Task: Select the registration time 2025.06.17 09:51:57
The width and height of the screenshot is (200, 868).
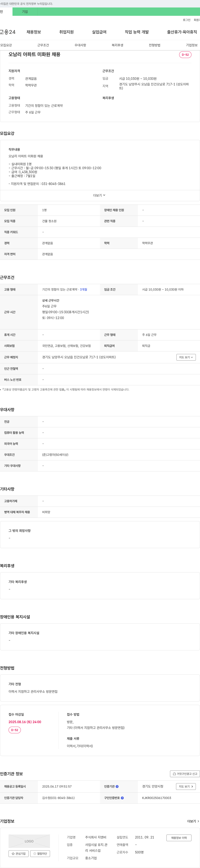Action: click(57, 787)
